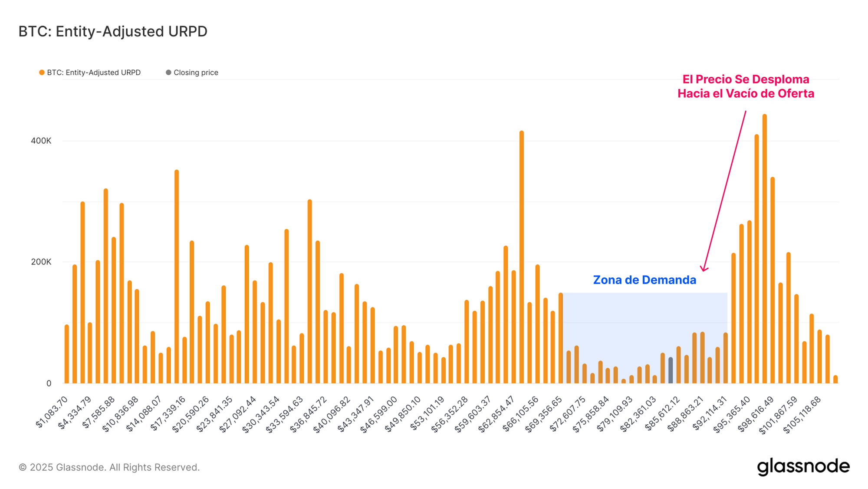The image size is (868, 489).
Task: Click the Glassnode copyright text
Action: (109, 467)
